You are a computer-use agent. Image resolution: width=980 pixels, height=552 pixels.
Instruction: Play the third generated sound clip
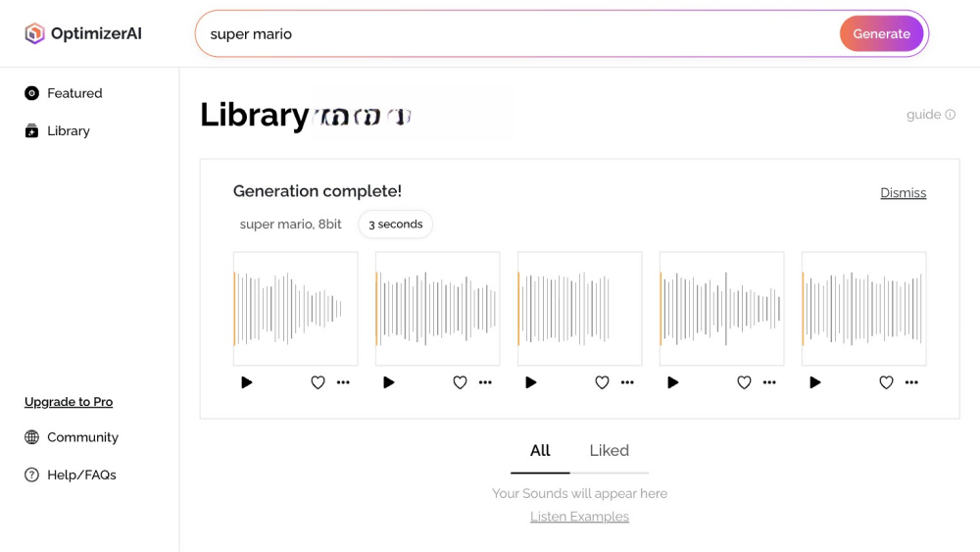(531, 382)
